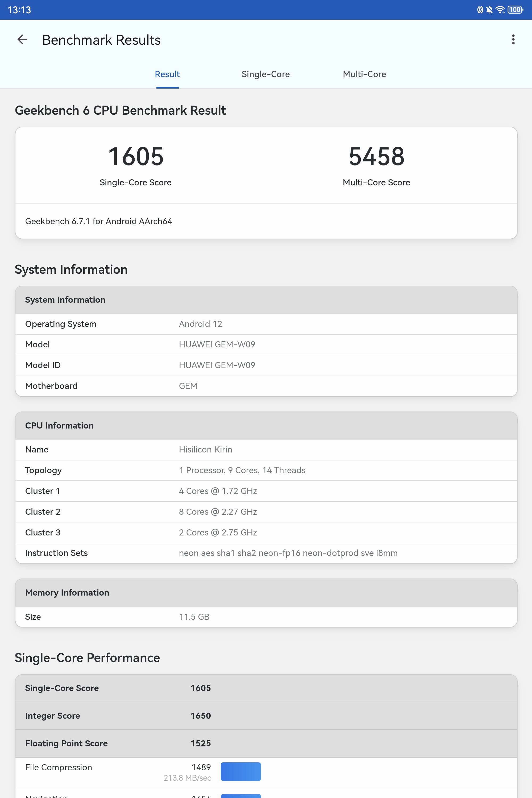The width and height of the screenshot is (532, 798).
Task: Tap the Android 12 operating system value
Action: (201, 324)
